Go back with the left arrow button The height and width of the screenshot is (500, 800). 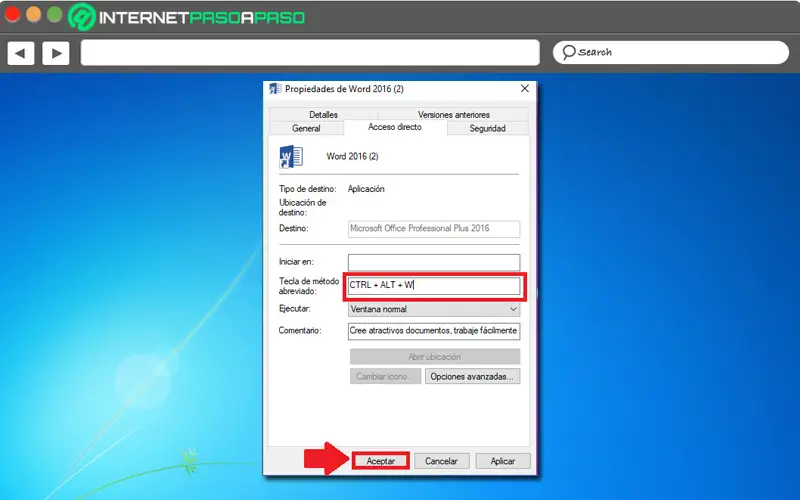tap(21, 53)
